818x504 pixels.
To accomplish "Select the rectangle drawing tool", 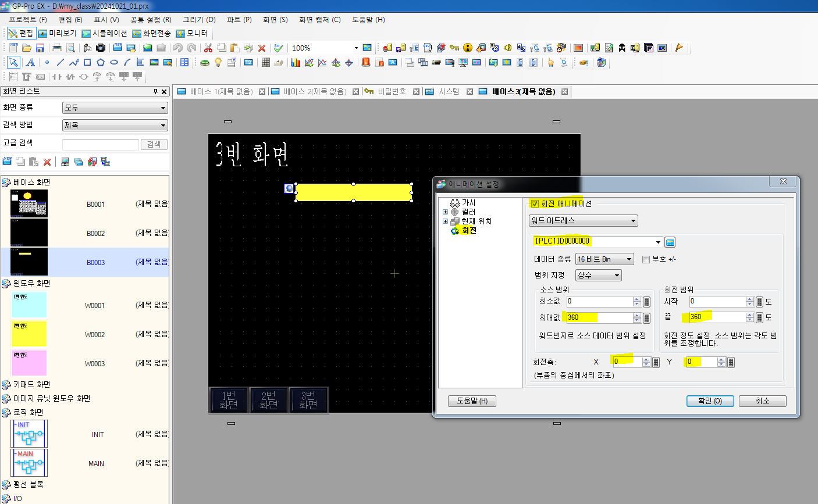I will point(87,62).
